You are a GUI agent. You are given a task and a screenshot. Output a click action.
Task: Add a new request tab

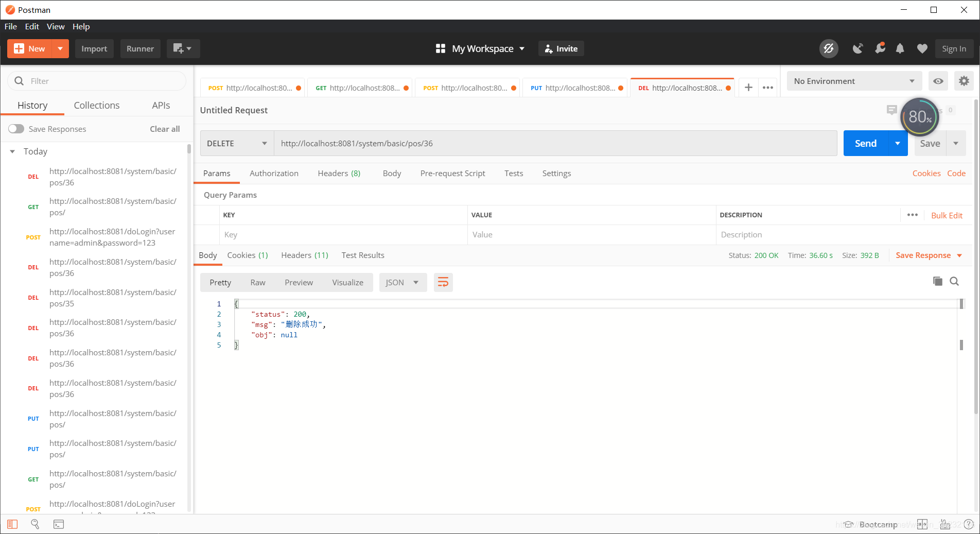748,88
